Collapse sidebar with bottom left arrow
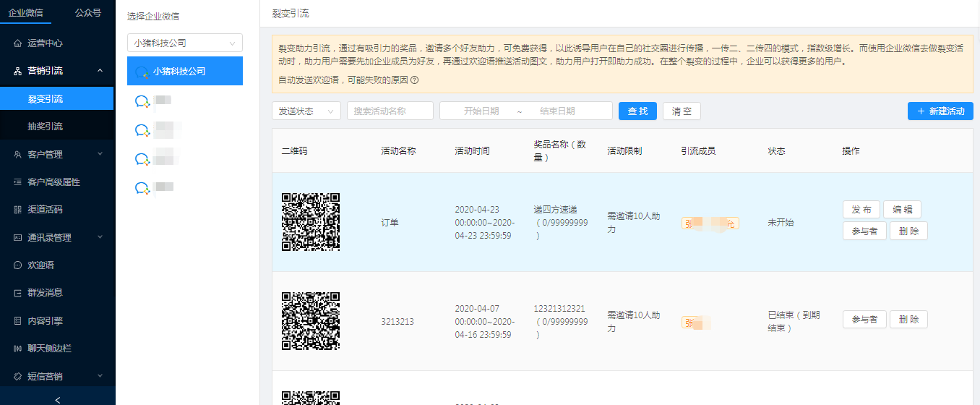 coord(58,399)
